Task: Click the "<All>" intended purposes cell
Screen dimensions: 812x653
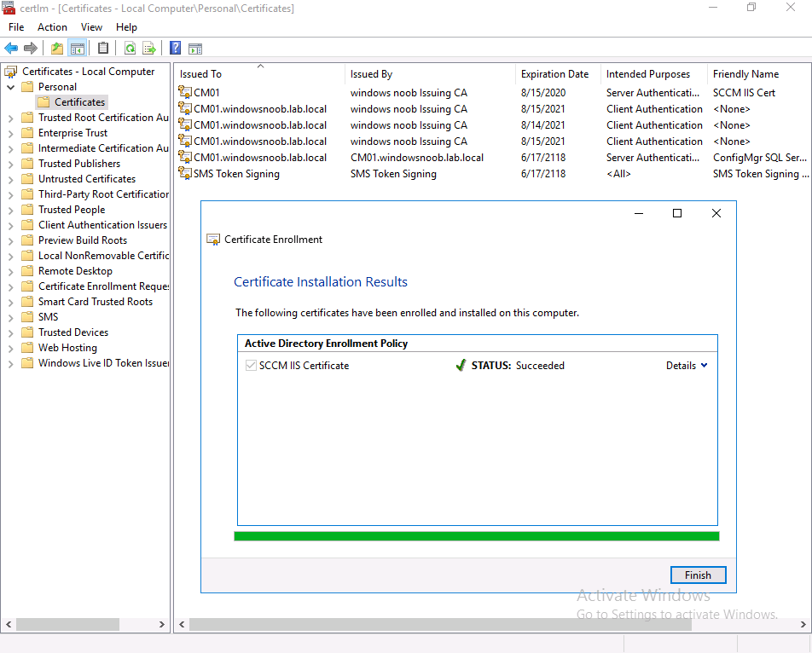Action: (x=618, y=174)
